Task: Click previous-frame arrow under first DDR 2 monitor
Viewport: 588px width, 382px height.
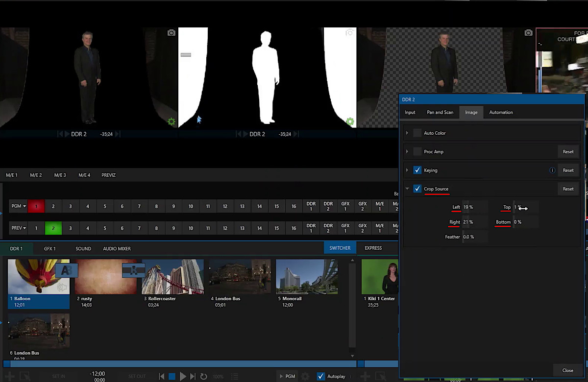Action: pos(60,134)
